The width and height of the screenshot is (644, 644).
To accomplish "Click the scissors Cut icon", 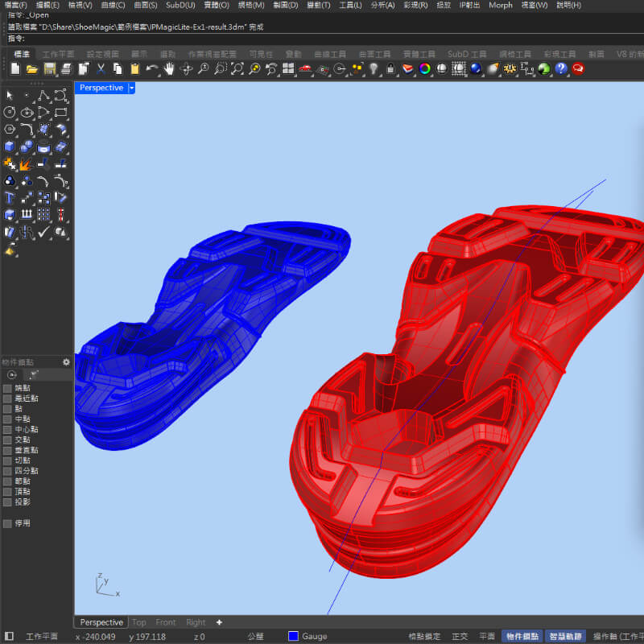I will (101, 69).
